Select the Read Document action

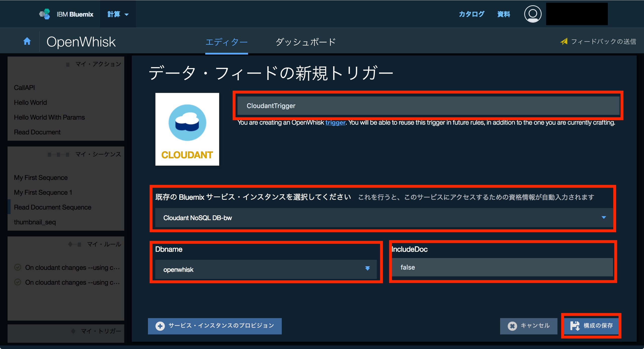(37, 132)
